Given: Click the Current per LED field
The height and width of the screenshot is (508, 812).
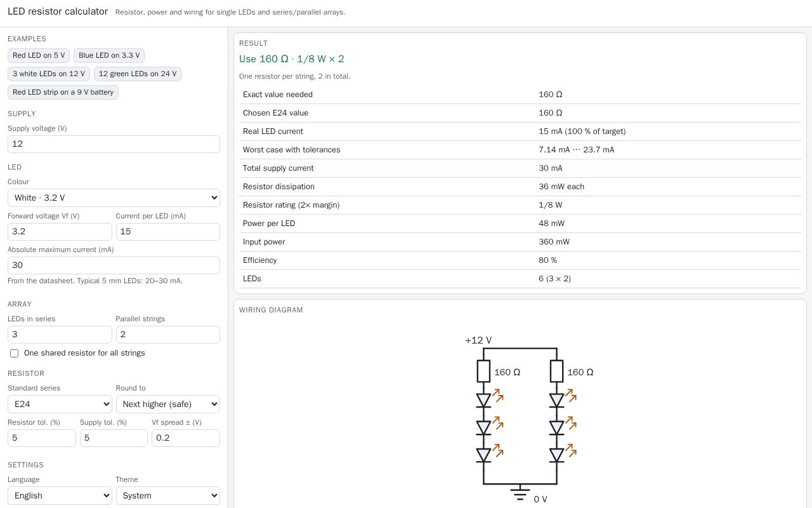Looking at the screenshot, I should 168,232.
